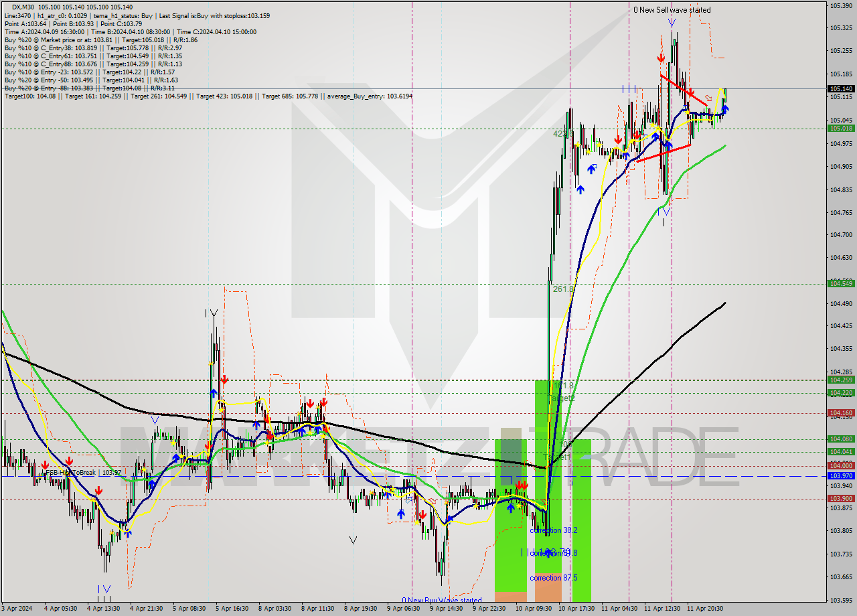857x616 pixels.
Task: Click the red 104.160 price tag
Action: pyautogui.click(x=841, y=413)
